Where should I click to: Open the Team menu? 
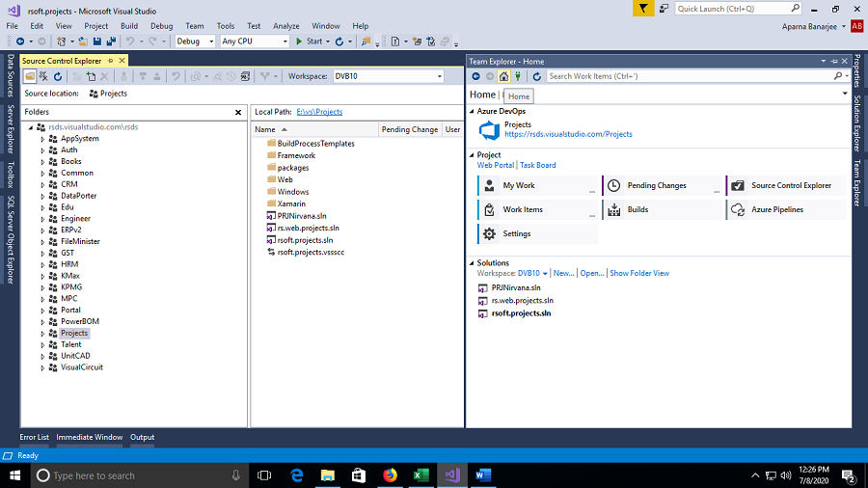[x=194, y=26]
